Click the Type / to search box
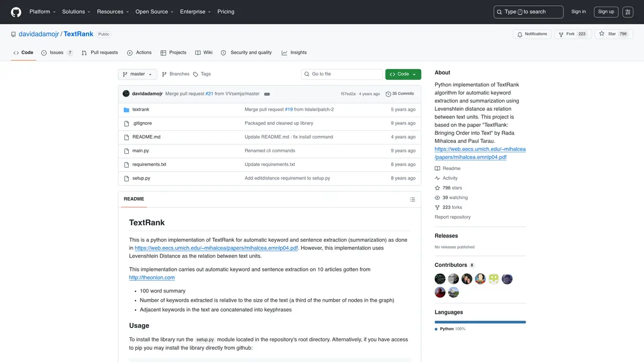The height and width of the screenshot is (362, 644). (x=528, y=12)
